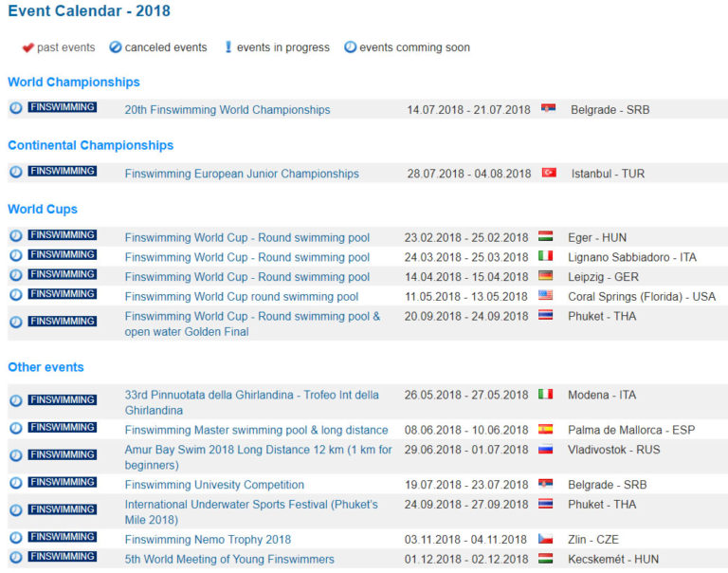The width and height of the screenshot is (728, 573).
Task: Click clock icon in the Kecskemét row
Action: pos(16,557)
